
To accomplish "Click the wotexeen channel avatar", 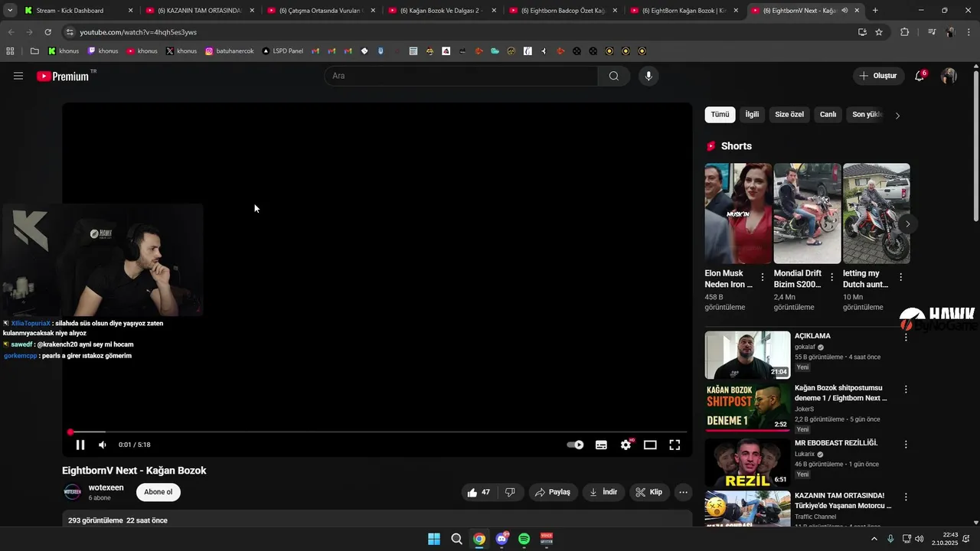I will [72, 492].
